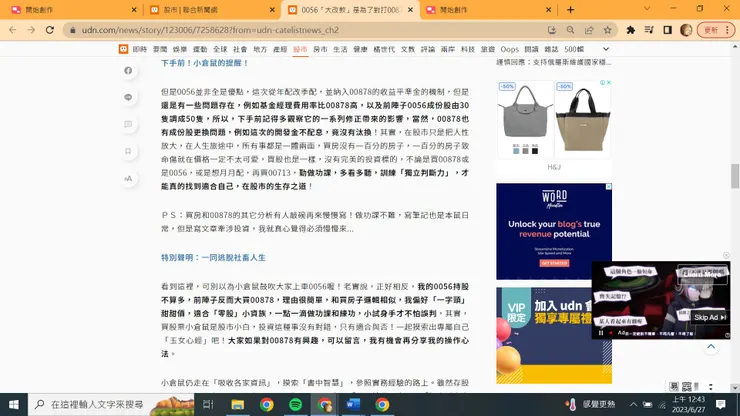The width and height of the screenshot is (740, 416).
Task: Close the handbag ad with its X
Action: coord(609,83)
